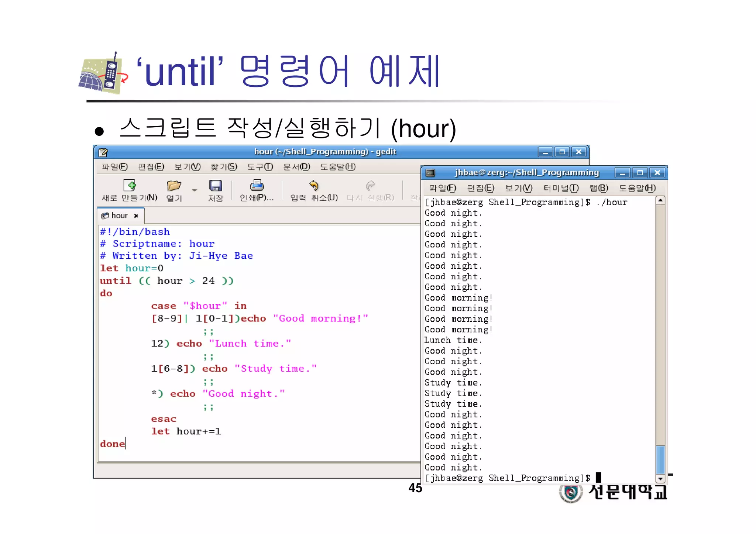Click the "done" line in editor

pos(113,444)
